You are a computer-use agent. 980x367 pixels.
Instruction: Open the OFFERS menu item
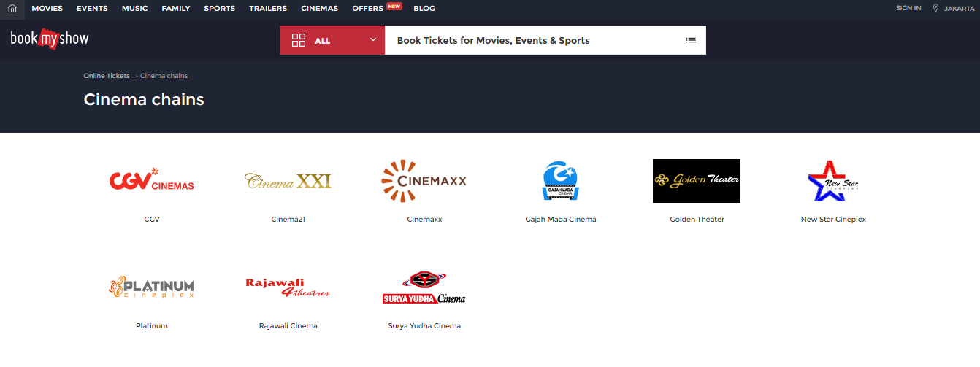tap(367, 9)
